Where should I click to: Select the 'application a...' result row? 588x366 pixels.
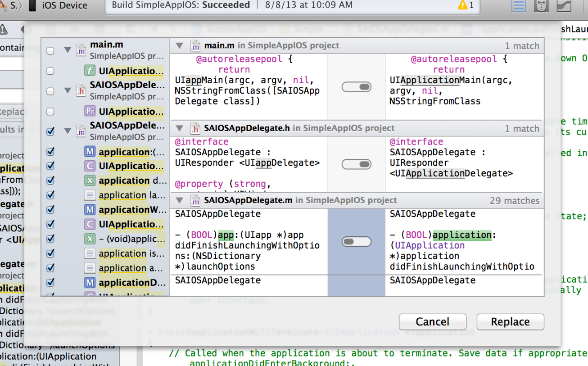(105, 268)
